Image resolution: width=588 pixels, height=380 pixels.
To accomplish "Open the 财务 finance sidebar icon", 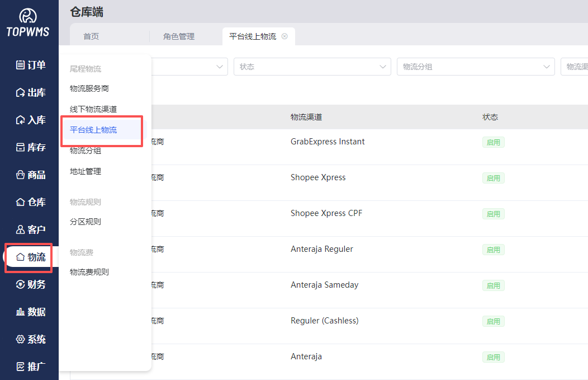I will point(21,284).
